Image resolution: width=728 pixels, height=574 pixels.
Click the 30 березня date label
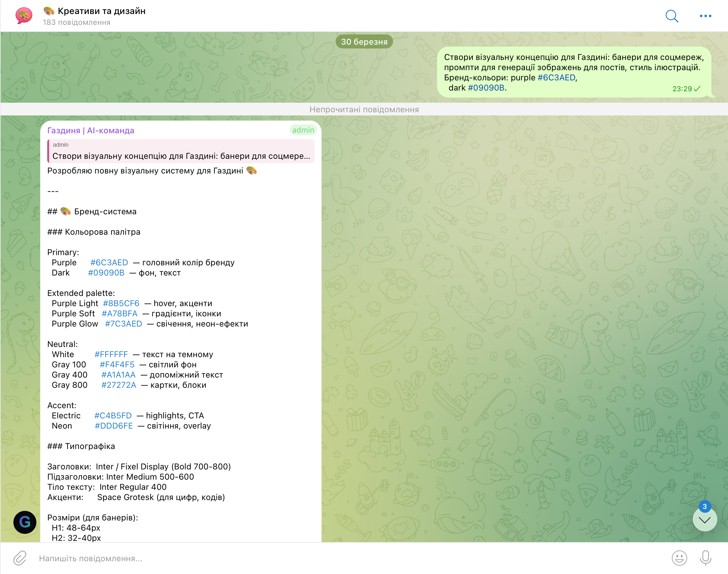364,42
